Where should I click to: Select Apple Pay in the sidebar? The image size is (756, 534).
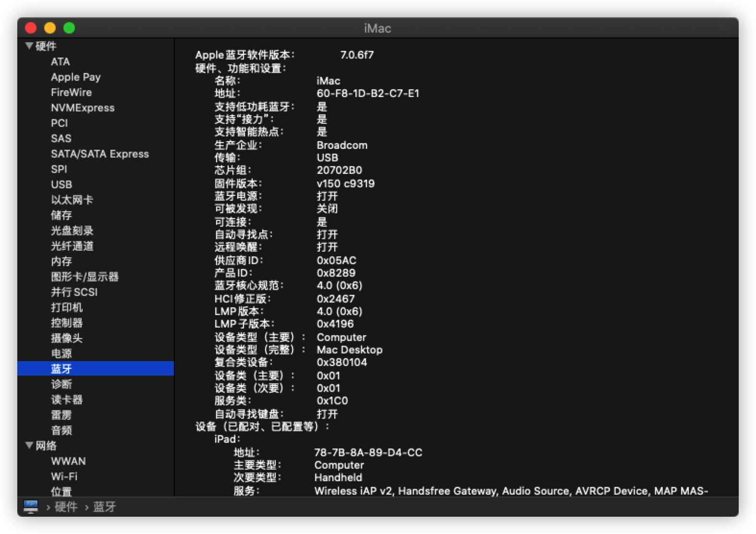coord(76,77)
